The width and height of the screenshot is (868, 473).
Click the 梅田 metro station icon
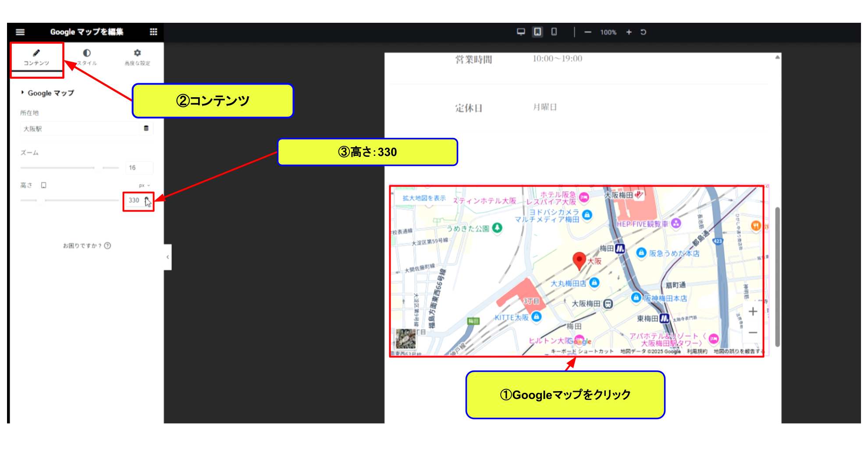click(x=620, y=249)
